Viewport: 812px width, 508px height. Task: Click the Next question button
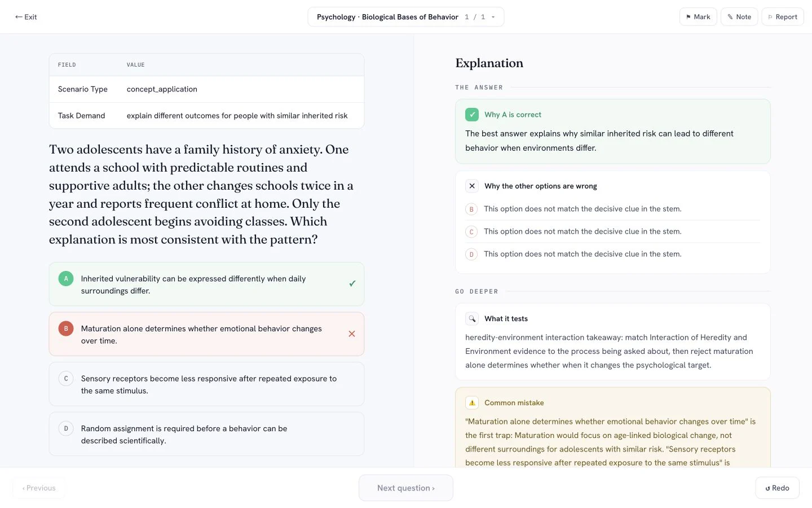(x=406, y=488)
